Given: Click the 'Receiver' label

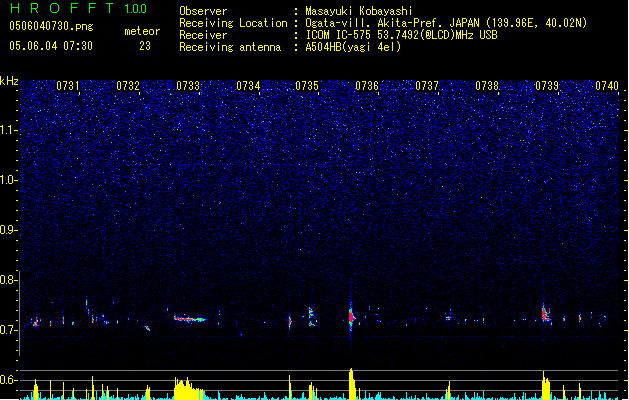Looking at the screenshot, I should pos(203,35).
